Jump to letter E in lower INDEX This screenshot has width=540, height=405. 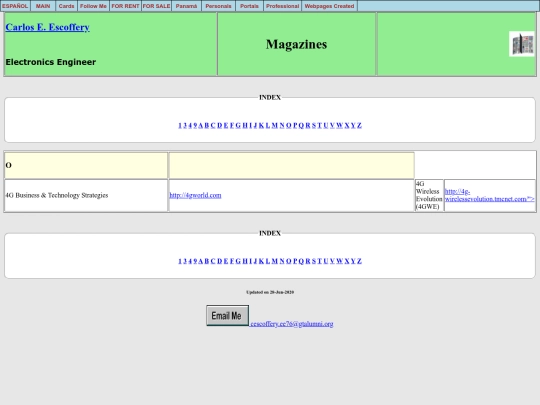[x=226, y=261]
